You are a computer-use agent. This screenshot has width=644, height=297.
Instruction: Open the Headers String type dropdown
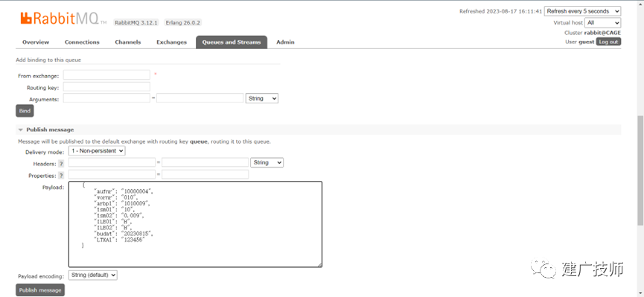pyautogui.click(x=267, y=163)
